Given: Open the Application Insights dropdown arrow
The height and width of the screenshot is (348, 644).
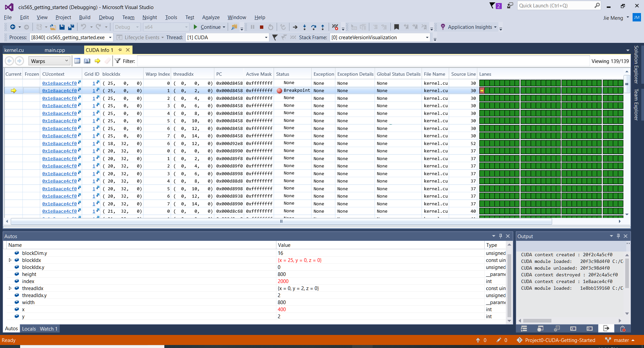Looking at the screenshot, I should click(495, 27).
